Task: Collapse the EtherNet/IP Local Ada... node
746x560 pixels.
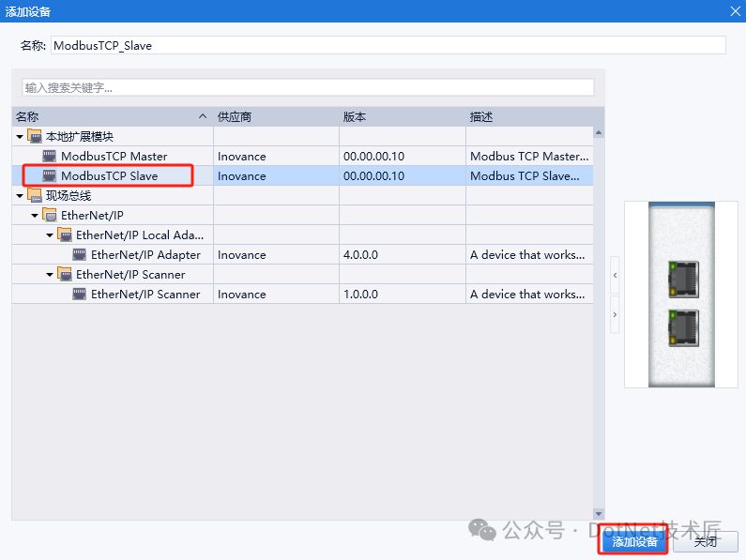Action: tap(50, 235)
